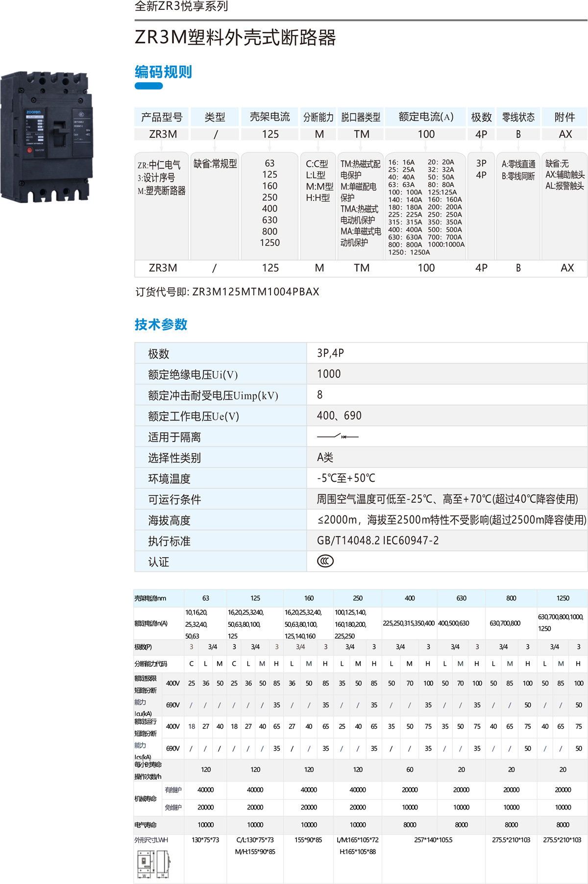Click the AL:报警触头 accessory entry
The height and width of the screenshot is (884, 588).
click(x=564, y=186)
